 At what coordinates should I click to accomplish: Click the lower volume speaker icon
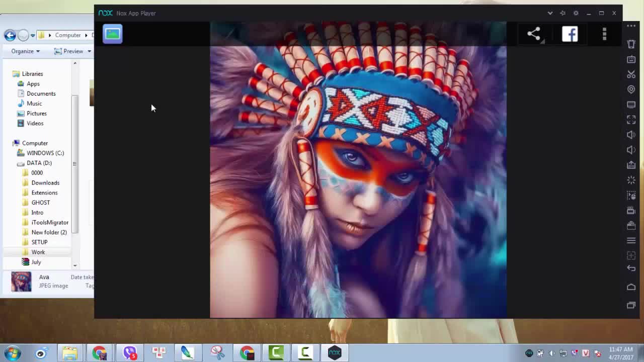pyautogui.click(x=631, y=150)
